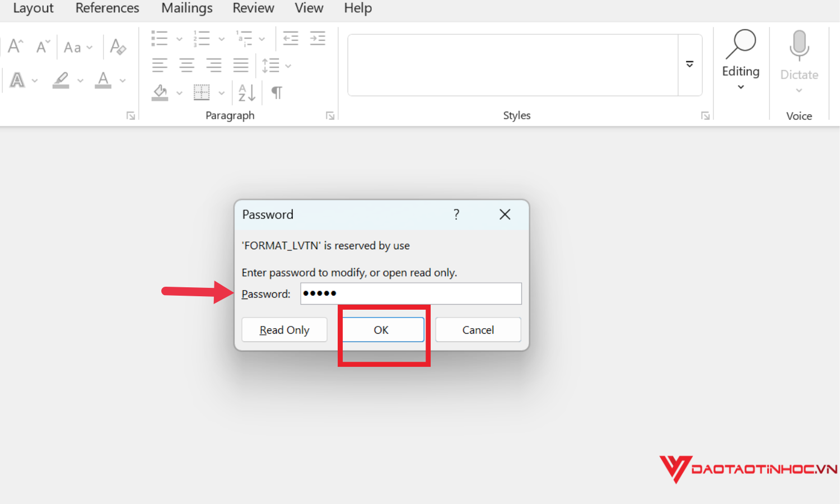
Task: Click the Styles gallery box
Action: (x=513, y=65)
